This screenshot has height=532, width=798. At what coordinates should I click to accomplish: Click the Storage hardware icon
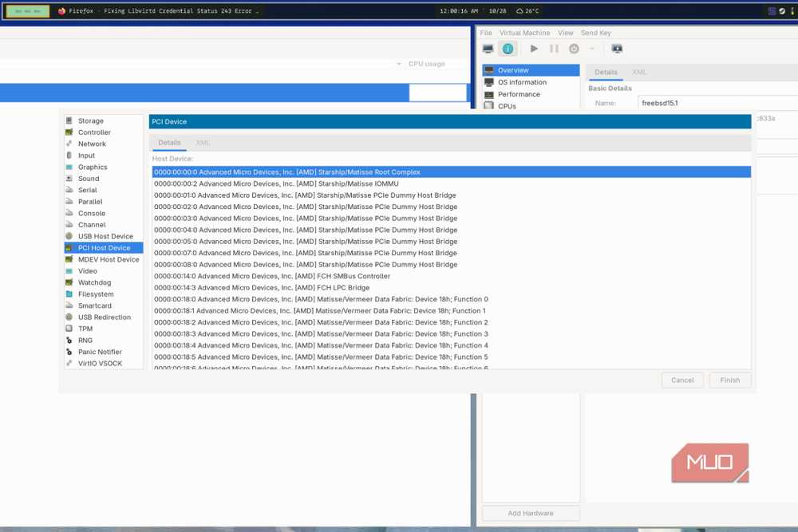click(69, 120)
